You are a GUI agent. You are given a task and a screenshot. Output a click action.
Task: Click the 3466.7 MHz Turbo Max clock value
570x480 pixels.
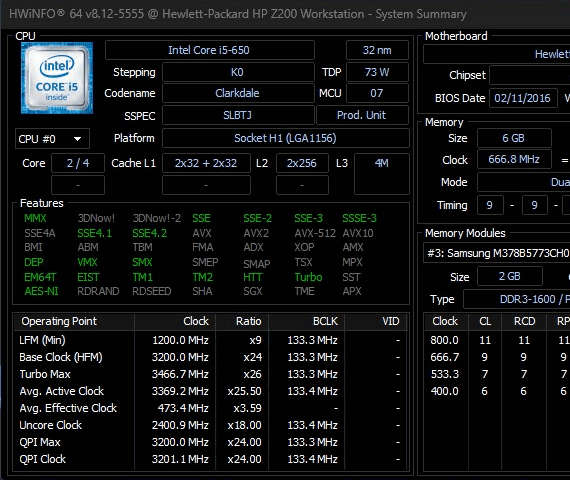[x=180, y=374]
